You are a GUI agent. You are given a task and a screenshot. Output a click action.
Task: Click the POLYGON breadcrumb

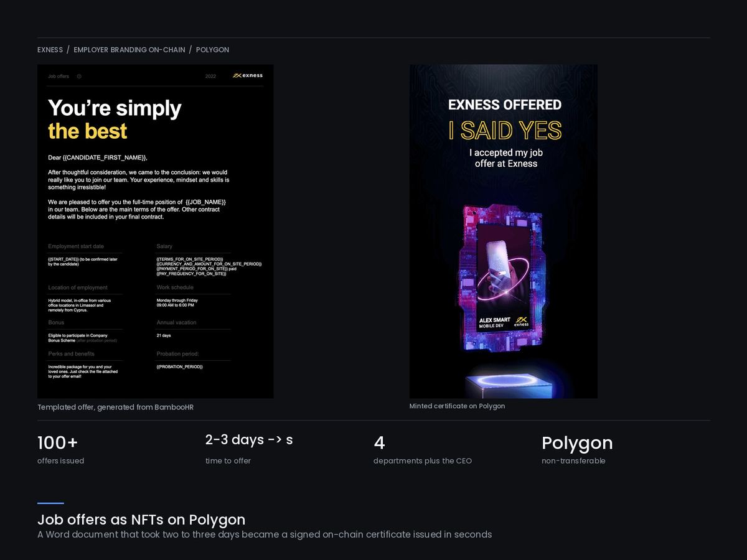[x=212, y=50]
